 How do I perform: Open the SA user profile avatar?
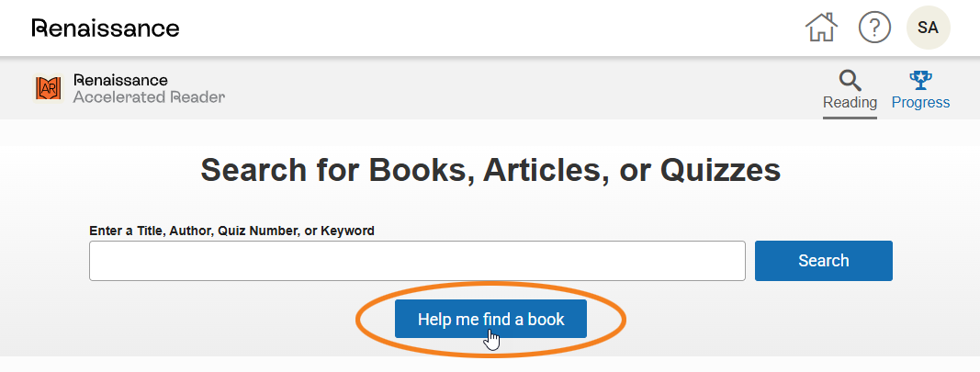[x=928, y=28]
